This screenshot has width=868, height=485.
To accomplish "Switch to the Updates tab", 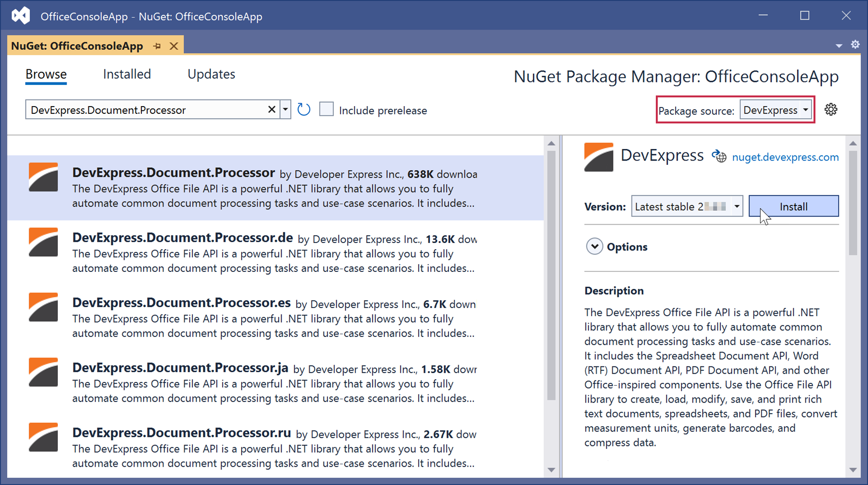I will (211, 74).
